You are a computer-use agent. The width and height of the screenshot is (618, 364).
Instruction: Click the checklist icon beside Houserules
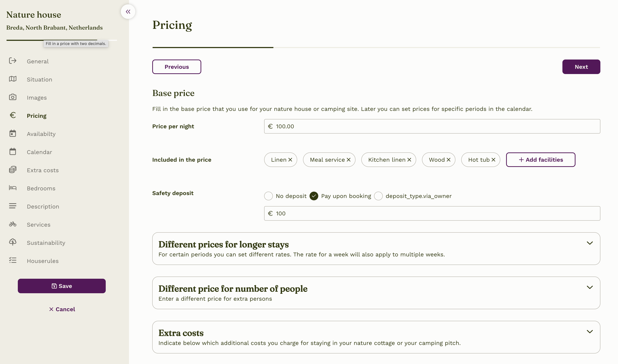[13, 261]
